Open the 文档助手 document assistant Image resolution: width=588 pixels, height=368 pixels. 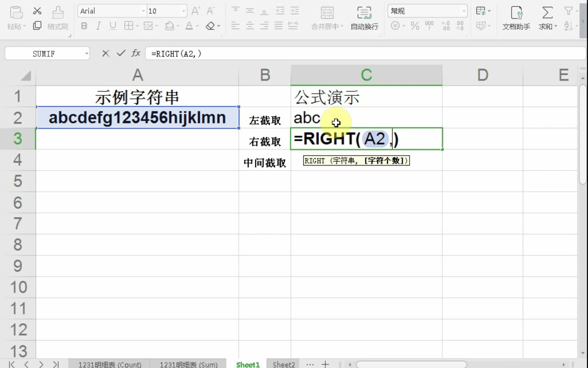[516, 18]
